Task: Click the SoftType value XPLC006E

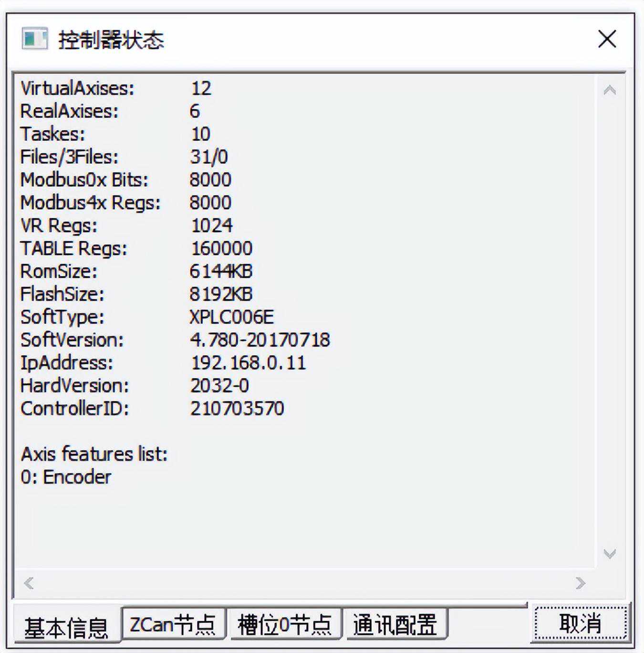Action: (x=232, y=317)
